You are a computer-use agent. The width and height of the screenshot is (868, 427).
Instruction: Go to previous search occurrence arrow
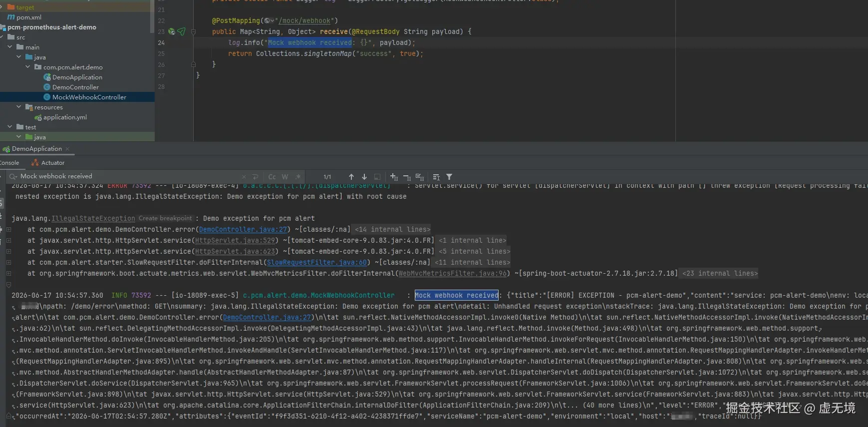click(351, 177)
